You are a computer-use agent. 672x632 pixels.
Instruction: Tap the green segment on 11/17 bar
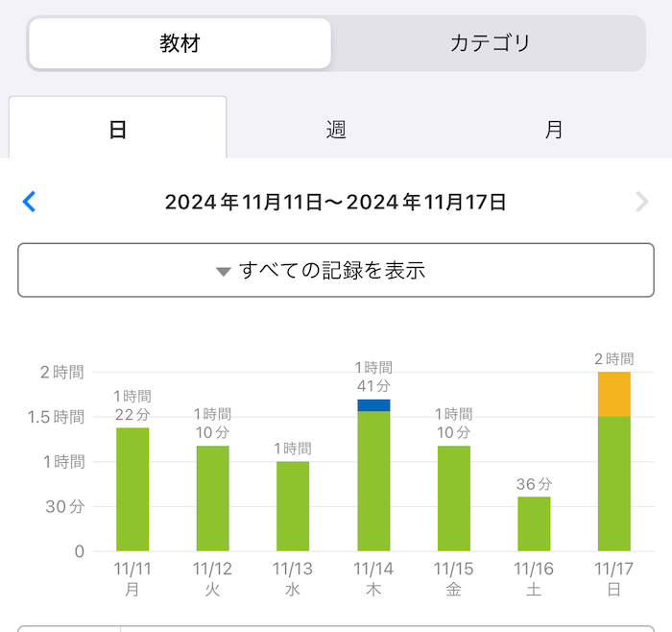tap(613, 483)
